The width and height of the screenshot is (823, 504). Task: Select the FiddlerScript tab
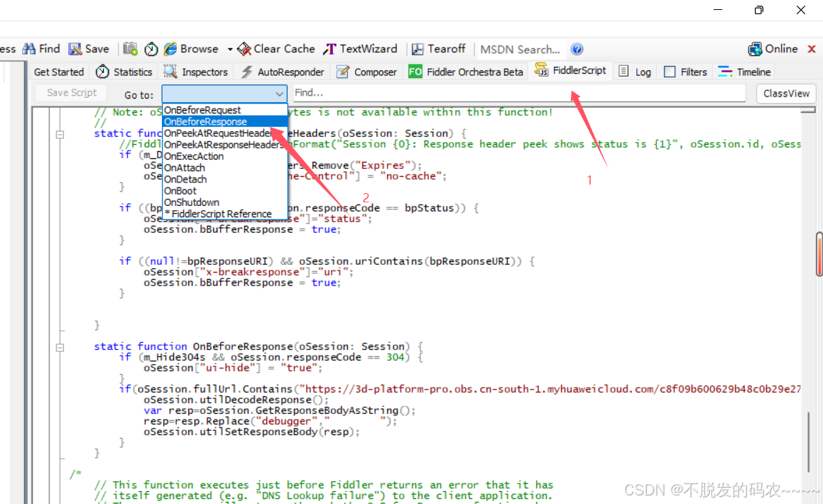coord(570,70)
